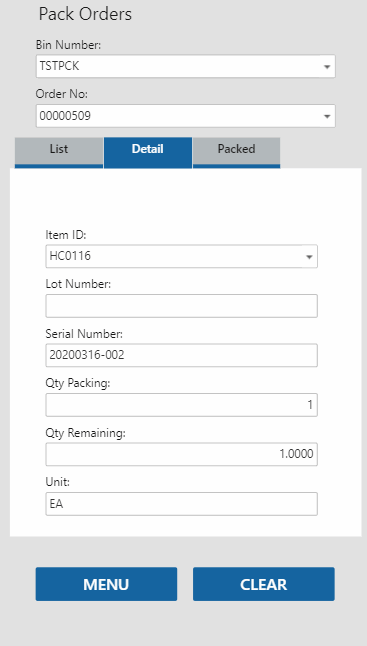
Task: Click the HC0116 text in Item ID box
Action: (x=70, y=256)
